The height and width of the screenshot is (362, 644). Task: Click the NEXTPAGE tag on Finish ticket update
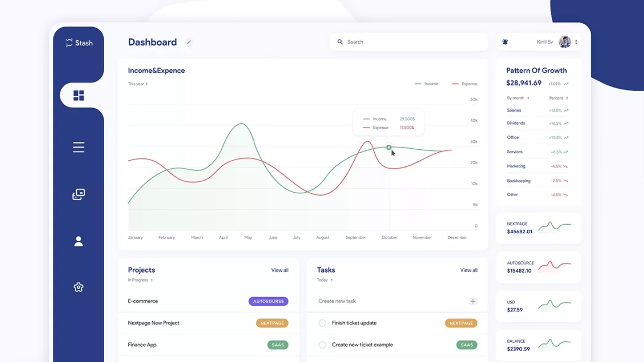pyautogui.click(x=461, y=323)
